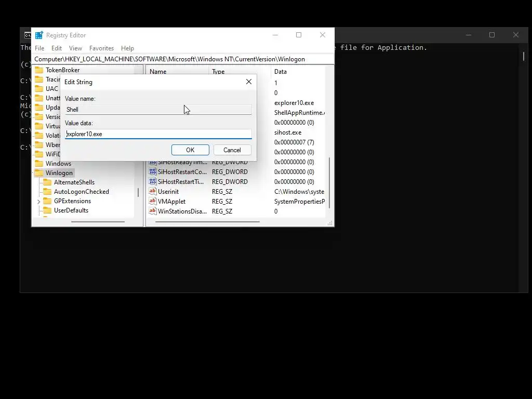Screen dimensions: 532x399
Task: Minimize the Command Prompt window
Action: (x=469, y=35)
